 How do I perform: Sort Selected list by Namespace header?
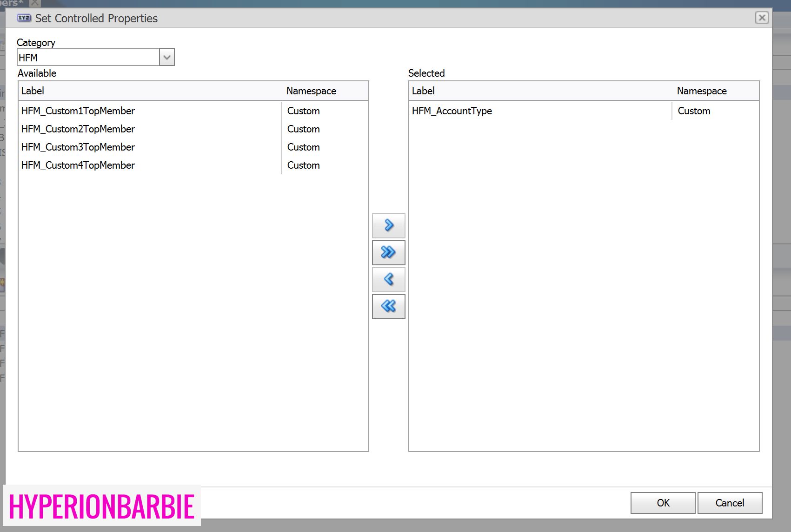(x=701, y=91)
